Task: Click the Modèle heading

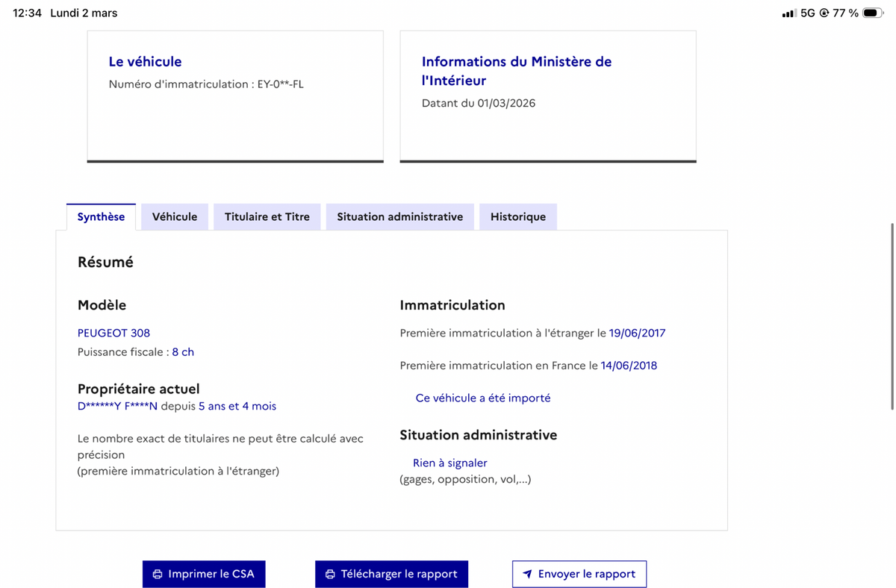Action: 102,304
